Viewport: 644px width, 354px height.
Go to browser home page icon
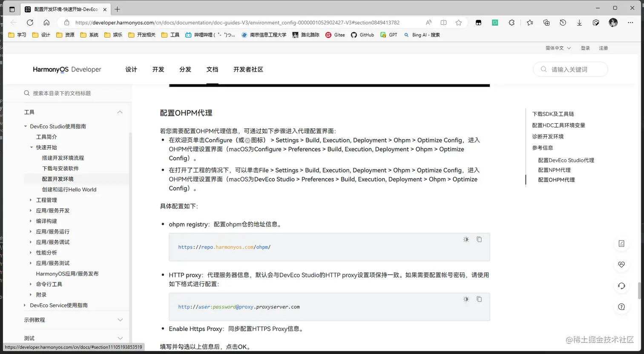tap(46, 23)
